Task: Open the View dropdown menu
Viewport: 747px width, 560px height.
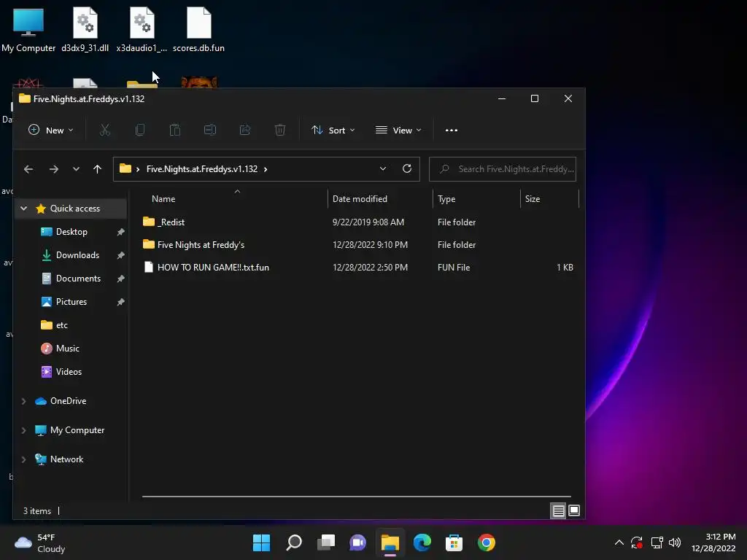Action: pos(398,130)
